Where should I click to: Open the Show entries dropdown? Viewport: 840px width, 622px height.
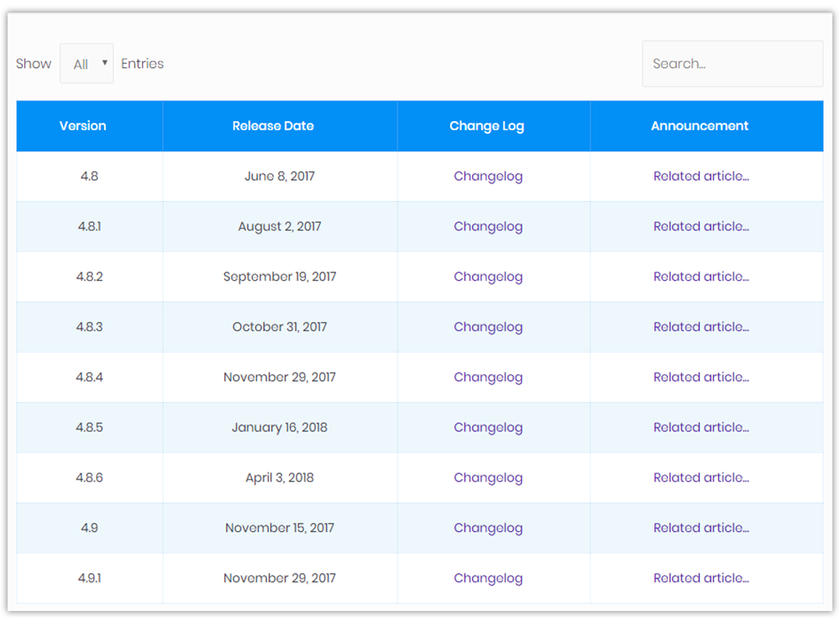click(87, 63)
